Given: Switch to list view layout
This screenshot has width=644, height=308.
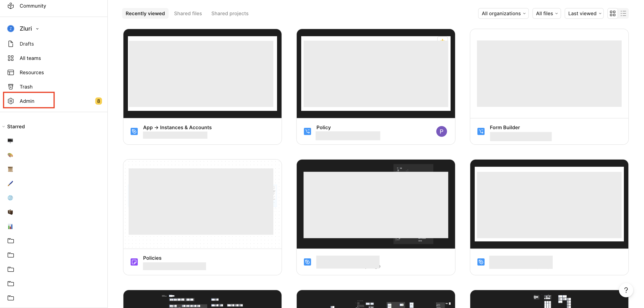Looking at the screenshot, I should pos(623,13).
